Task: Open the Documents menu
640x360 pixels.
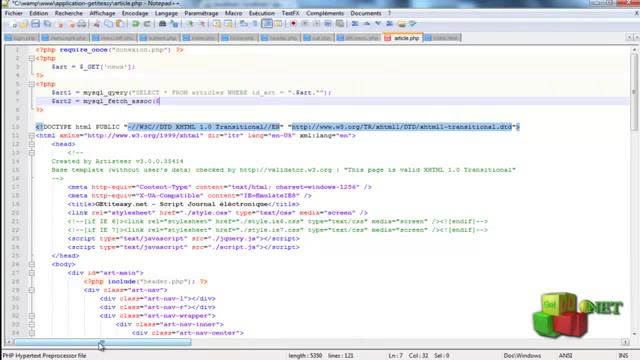Action: 366,13
